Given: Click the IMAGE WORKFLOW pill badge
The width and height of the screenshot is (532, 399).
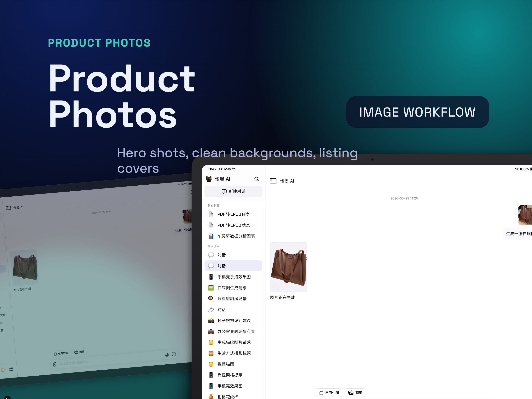Looking at the screenshot, I should click(417, 112).
